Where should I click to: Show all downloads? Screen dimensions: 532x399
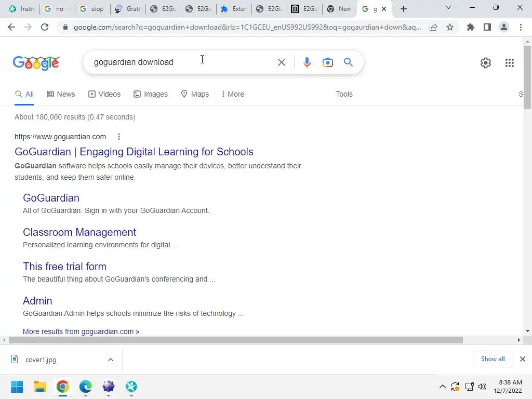493,359
